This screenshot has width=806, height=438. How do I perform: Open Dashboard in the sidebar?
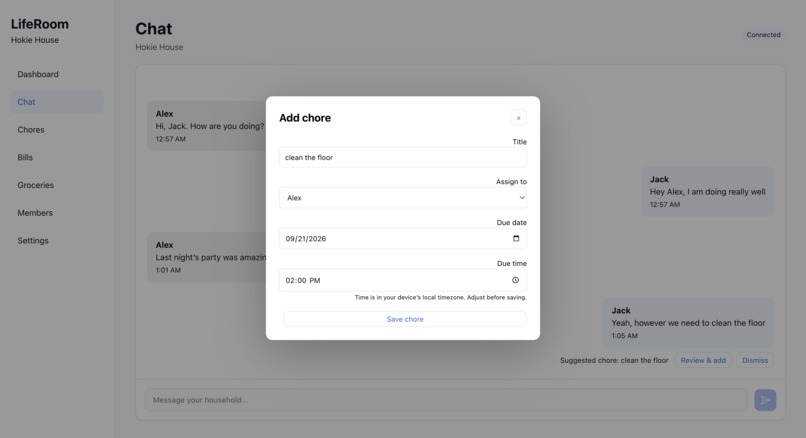point(57,74)
